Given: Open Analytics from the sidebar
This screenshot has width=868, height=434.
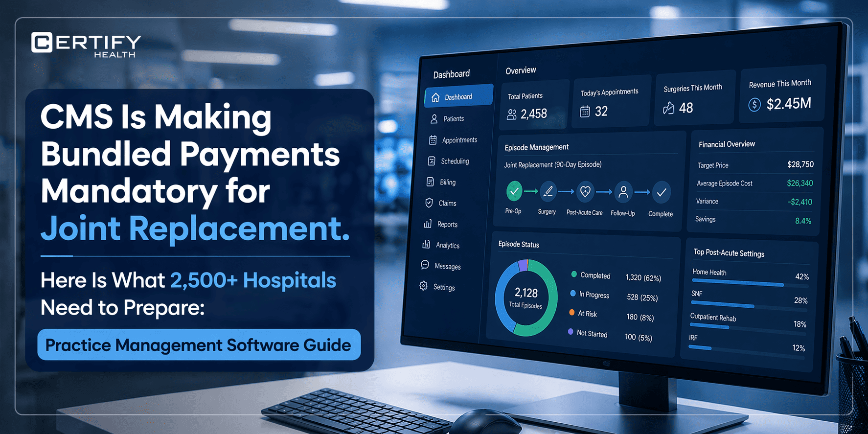Looking at the screenshot, I should (x=447, y=245).
